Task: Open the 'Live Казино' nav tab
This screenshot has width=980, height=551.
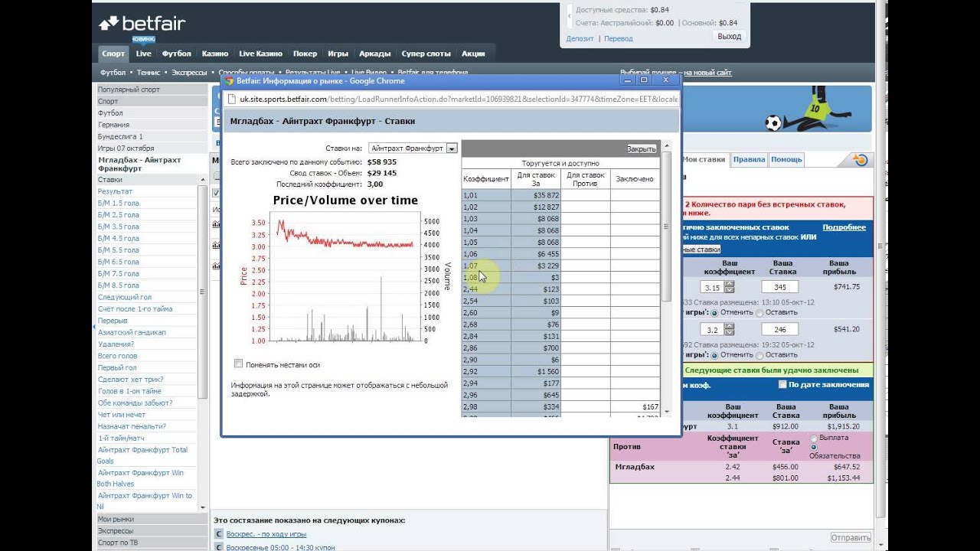Action: pyautogui.click(x=260, y=54)
